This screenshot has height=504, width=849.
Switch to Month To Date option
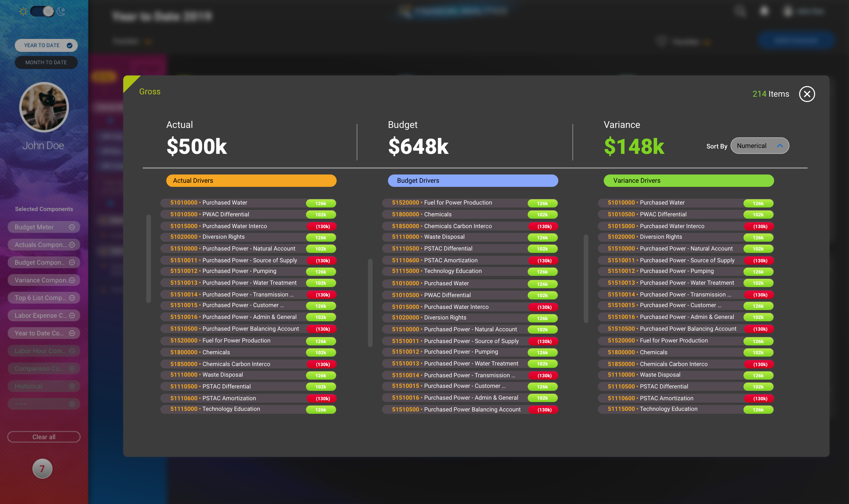coord(46,62)
